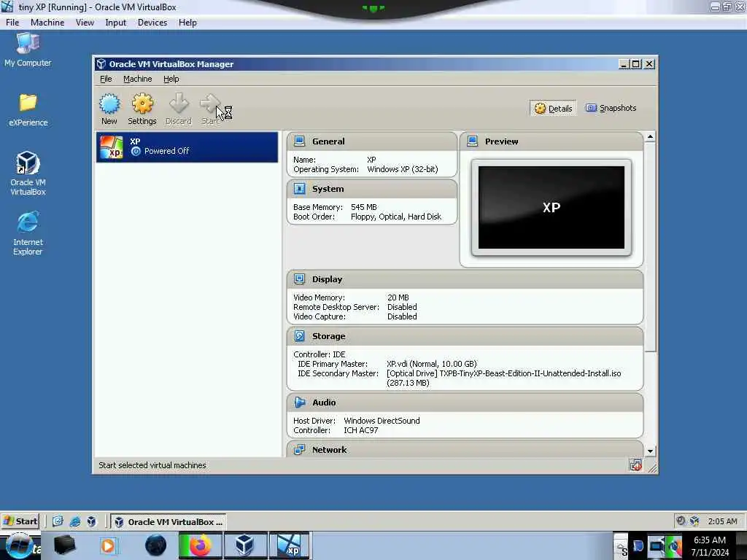Screen dimensions: 747x560
Task: Click the 'Windows XP (32-bit)' operating system value
Action: (403, 169)
